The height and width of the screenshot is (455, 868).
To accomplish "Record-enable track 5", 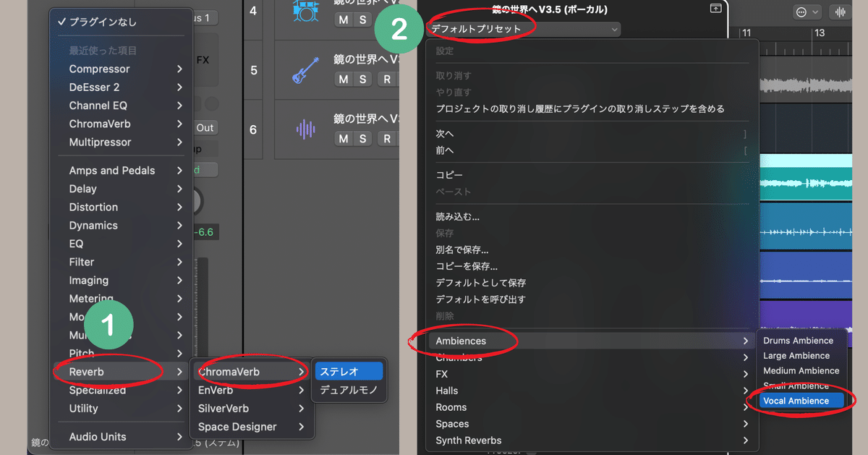I will pos(387,79).
